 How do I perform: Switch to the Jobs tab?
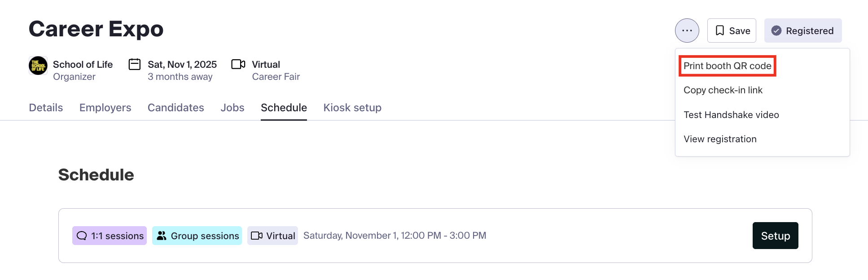click(x=232, y=108)
